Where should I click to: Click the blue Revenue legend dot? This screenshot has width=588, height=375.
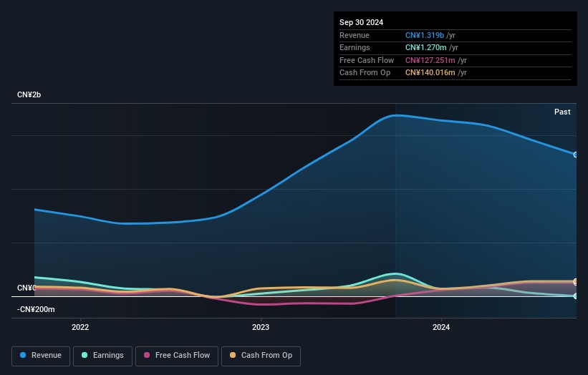(x=23, y=355)
